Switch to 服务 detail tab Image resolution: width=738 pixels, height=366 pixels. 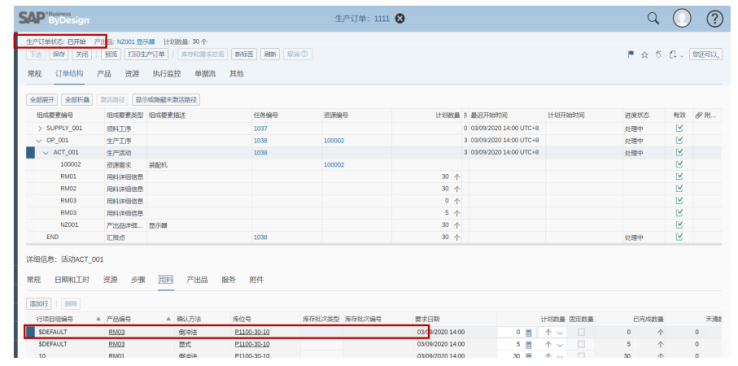[228, 279]
